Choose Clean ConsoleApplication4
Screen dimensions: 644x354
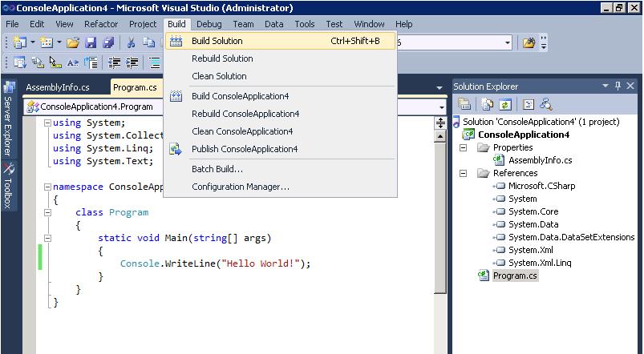pos(280,131)
